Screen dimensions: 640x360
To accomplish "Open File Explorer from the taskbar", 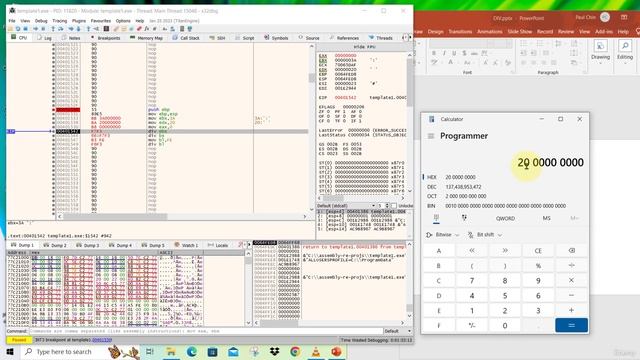I will click(x=171, y=351).
